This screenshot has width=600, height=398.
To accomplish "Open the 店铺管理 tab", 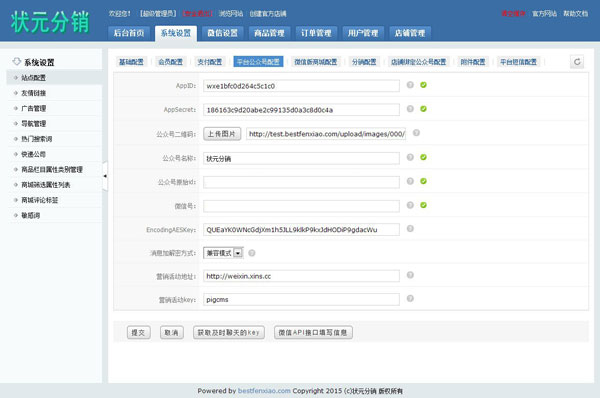I will click(410, 33).
